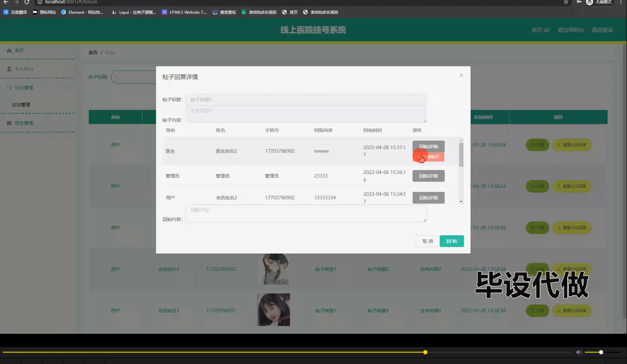Reload the page with the refresh icon
The width and height of the screenshot is (627, 364).
tap(27, 2)
